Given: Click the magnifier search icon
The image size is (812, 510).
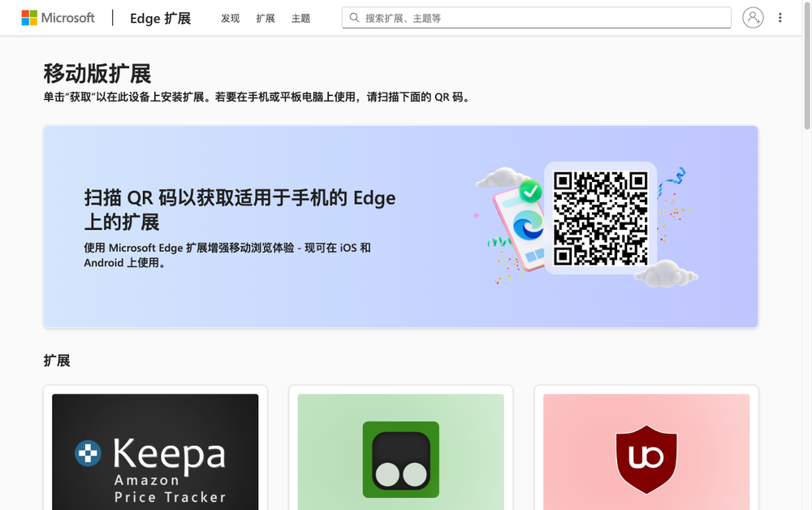Looking at the screenshot, I should (354, 18).
